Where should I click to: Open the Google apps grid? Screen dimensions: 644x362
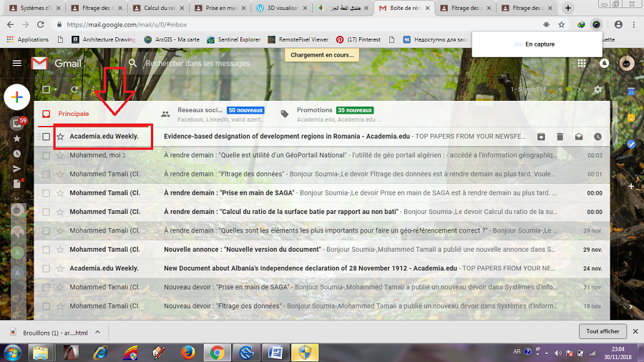pos(582,63)
